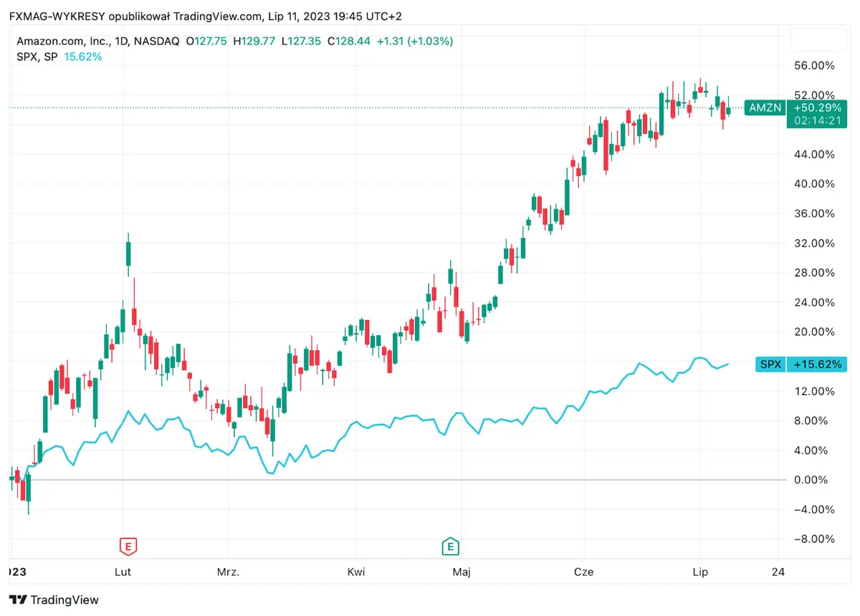Click the 02:14:21 countdown timer
860x616 pixels.
coord(817,120)
